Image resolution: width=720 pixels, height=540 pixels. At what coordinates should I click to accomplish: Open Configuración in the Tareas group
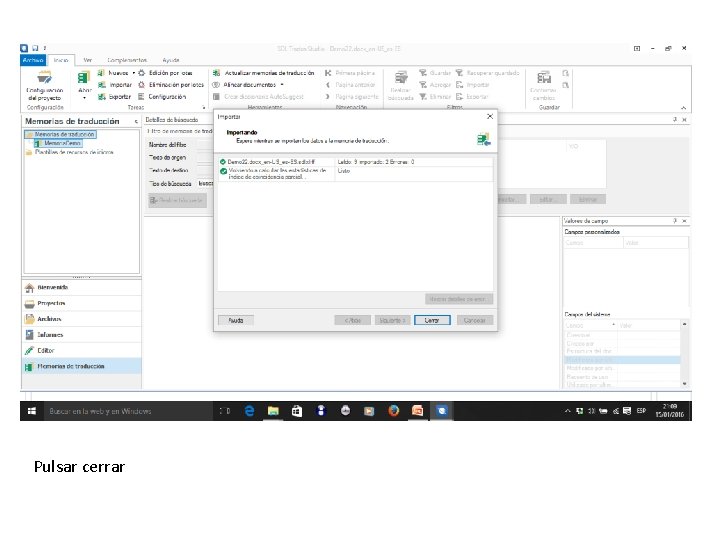coord(162,97)
